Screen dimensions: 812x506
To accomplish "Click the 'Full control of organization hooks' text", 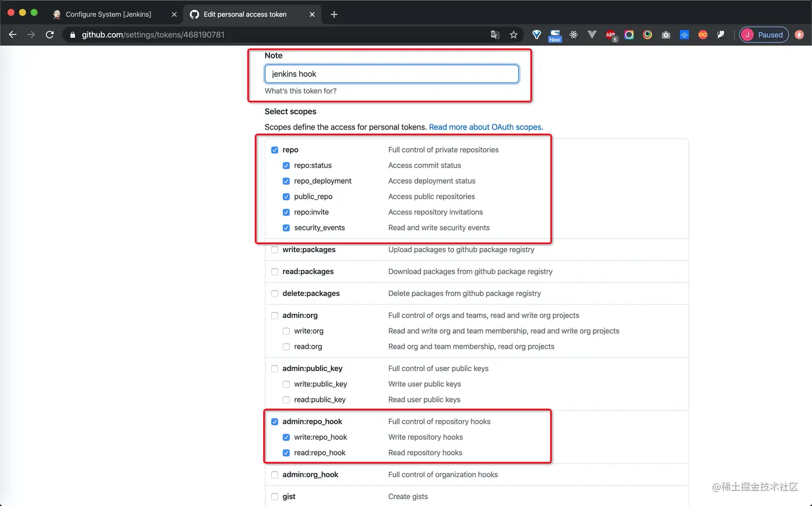I will pyautogui.click(x=443, y=475).
